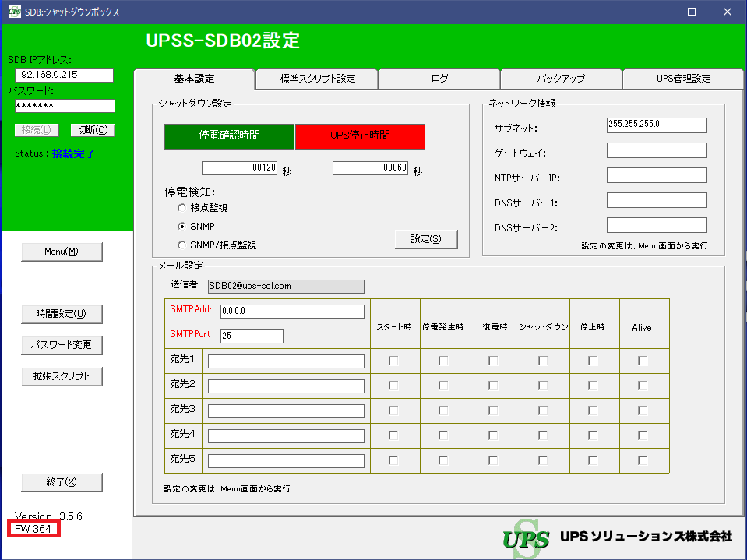The height and width of the screenshot is (560, 747).
Task: Click the 宛先2 recipient address field
Action: [x=286, y=386]
